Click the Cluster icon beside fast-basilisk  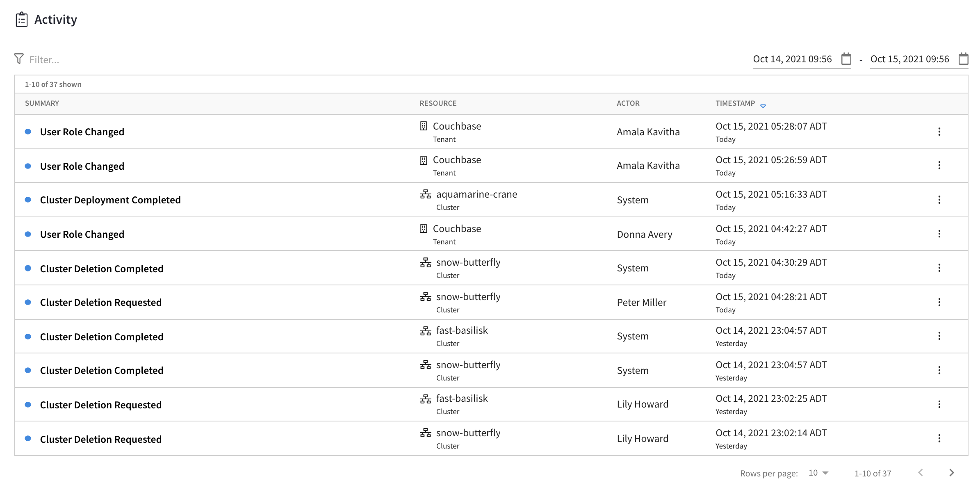pos(426,330)
